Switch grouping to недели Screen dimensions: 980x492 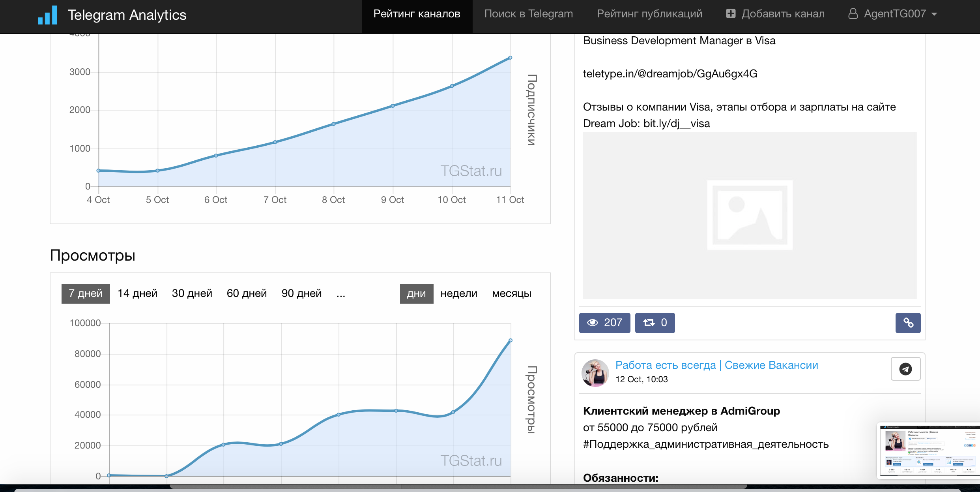(458, 293)
